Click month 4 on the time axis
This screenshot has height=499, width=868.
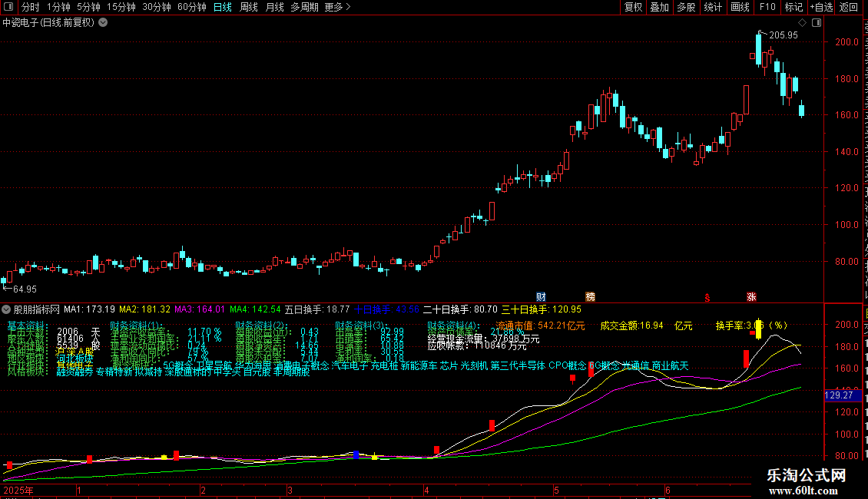point(426,491)
